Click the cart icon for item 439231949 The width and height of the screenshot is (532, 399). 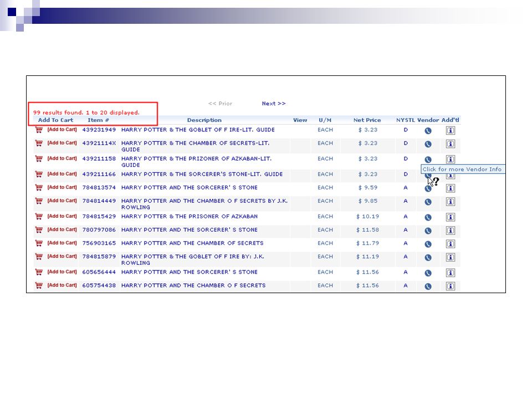39,130
